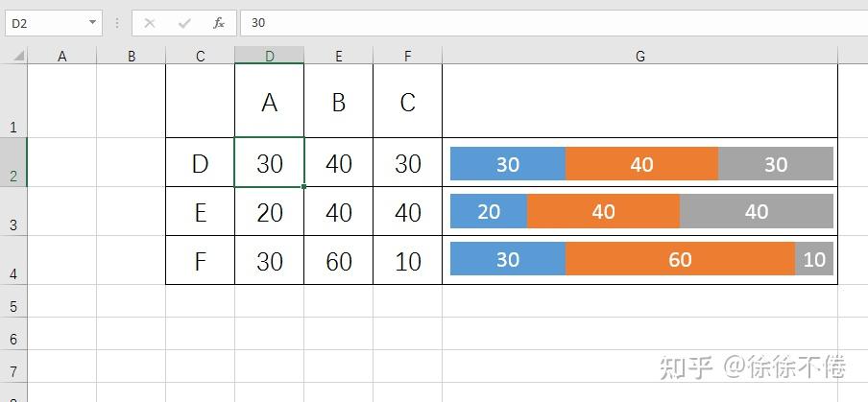
Task: Select the cell containing 60
Action: [x=338, y=261]
